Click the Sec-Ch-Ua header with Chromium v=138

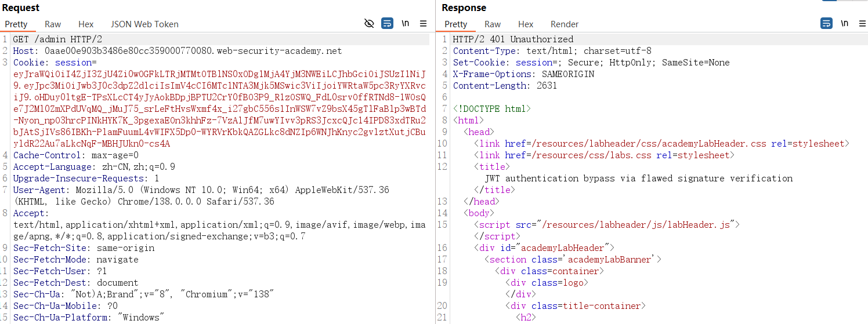143,294
